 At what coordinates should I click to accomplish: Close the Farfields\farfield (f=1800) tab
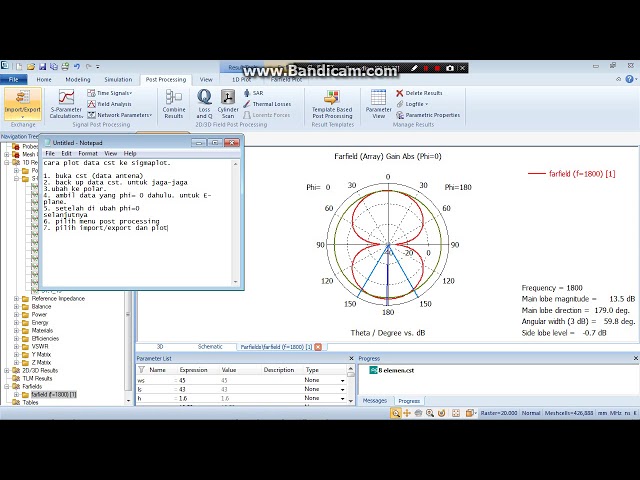pyautogui.click(x=318, y=347)
